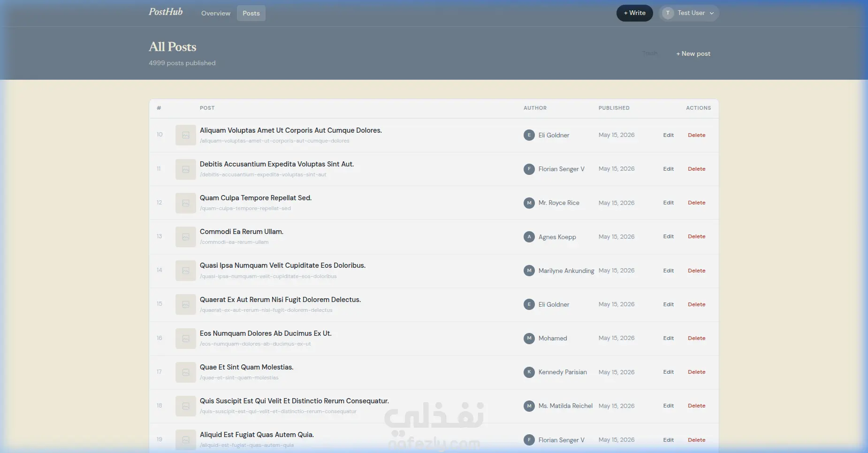Open post title Aliquam Voluptas Amet Ut Corporis
The height and width of the screenshot is (453, 868).
click(x=290, y=130)
